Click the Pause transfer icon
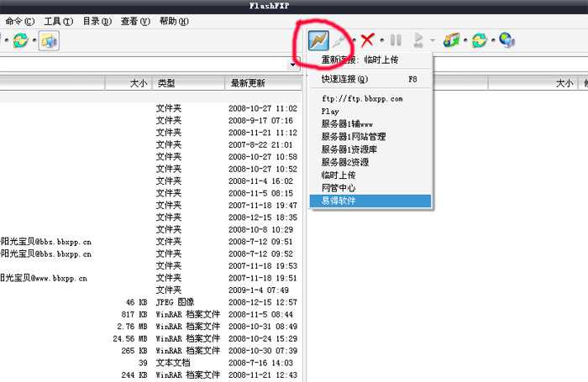 click(396, 40)
